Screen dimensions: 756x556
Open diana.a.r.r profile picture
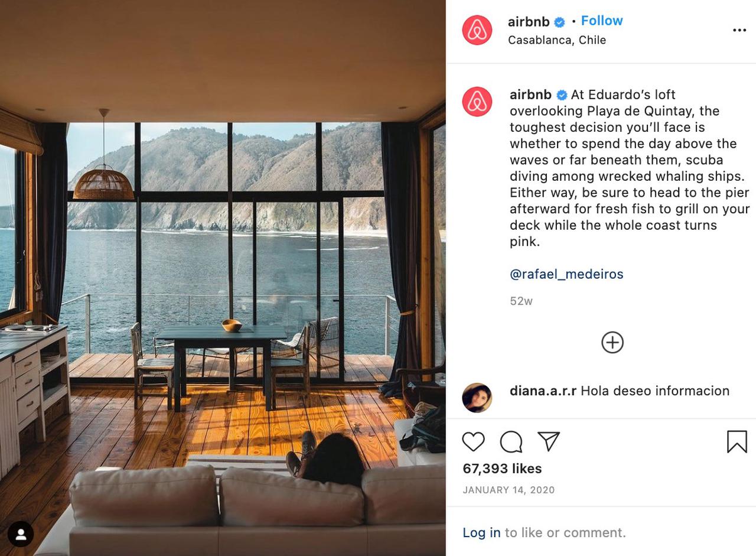[477, 398]
